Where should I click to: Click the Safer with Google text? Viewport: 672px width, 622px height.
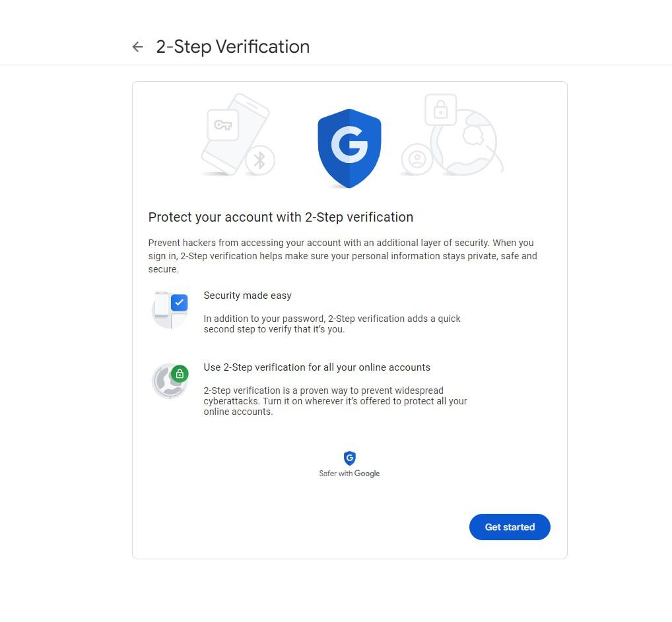pyautogui.click(x=349, y=474)
